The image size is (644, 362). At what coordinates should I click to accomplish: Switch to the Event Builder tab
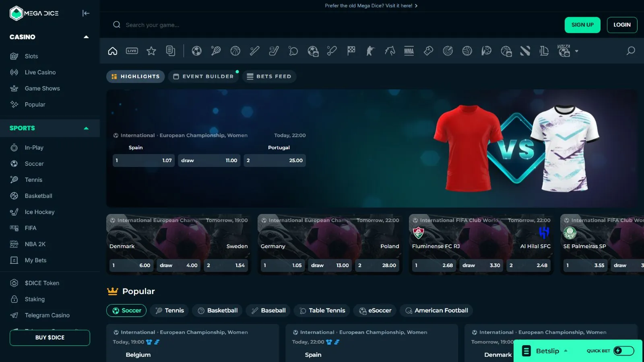(204, 76)
